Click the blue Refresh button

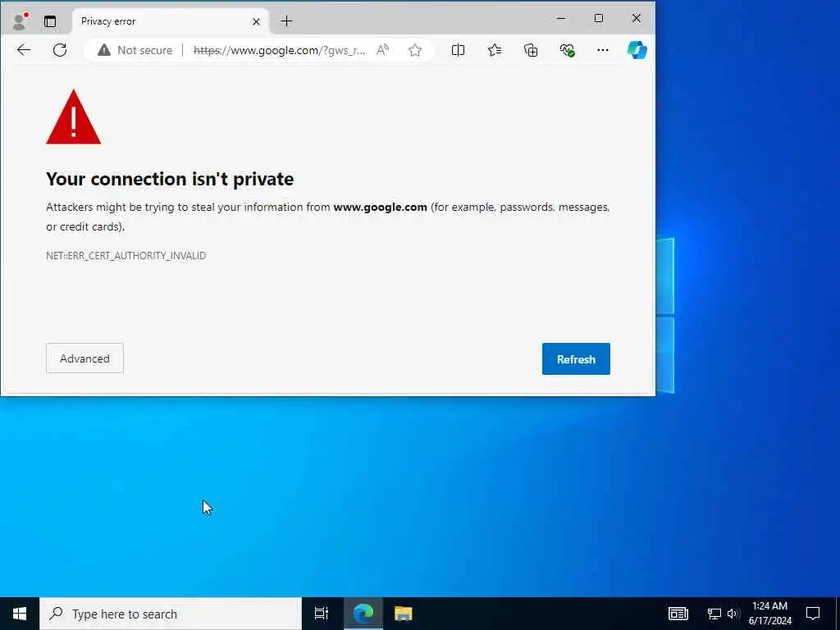tap(576, 359)
